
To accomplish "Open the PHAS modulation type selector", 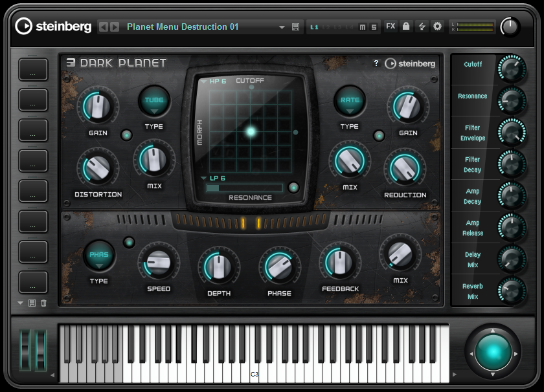I will 99,256.
